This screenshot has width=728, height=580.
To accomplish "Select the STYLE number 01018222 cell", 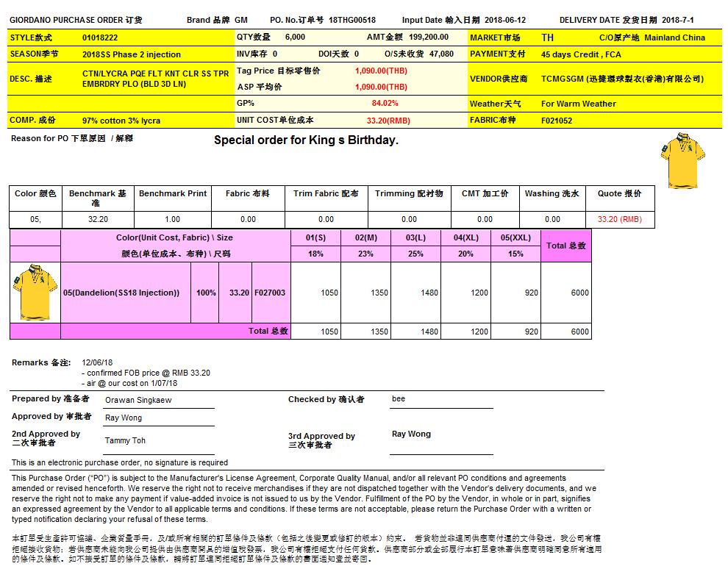I will click(x=100, y=37).
